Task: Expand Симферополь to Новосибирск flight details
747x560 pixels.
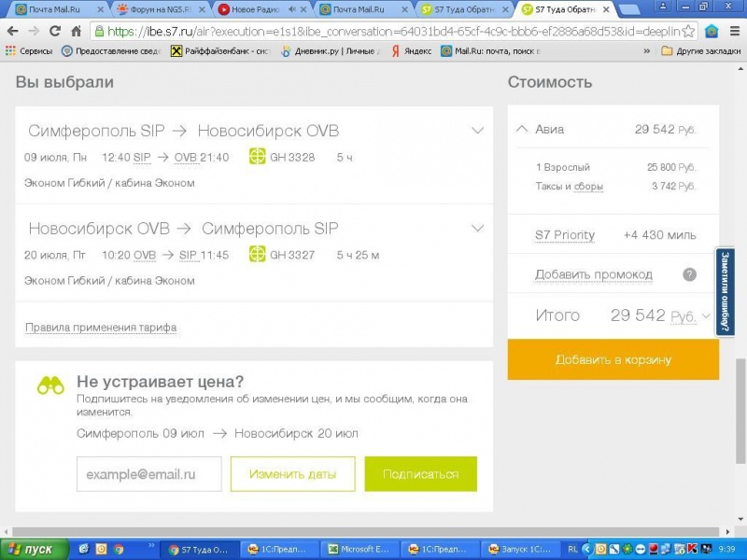Action: (477, 131)
